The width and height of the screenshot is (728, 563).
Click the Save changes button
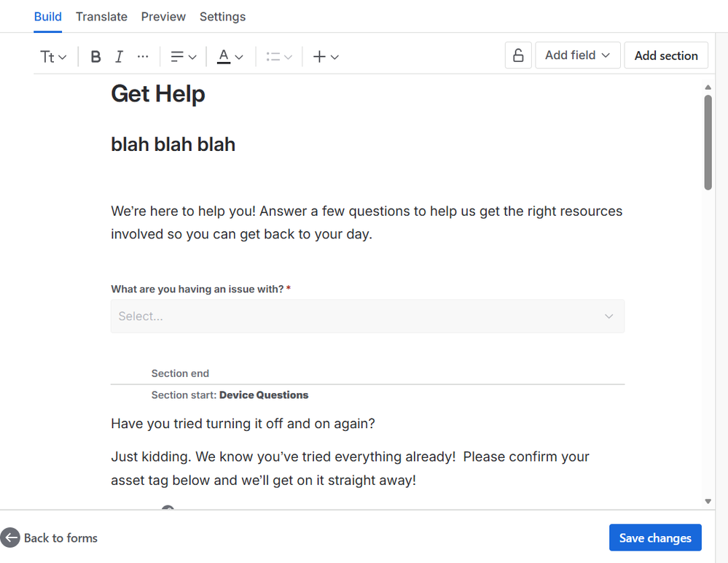pyautogui.click(x=655, y=538)
